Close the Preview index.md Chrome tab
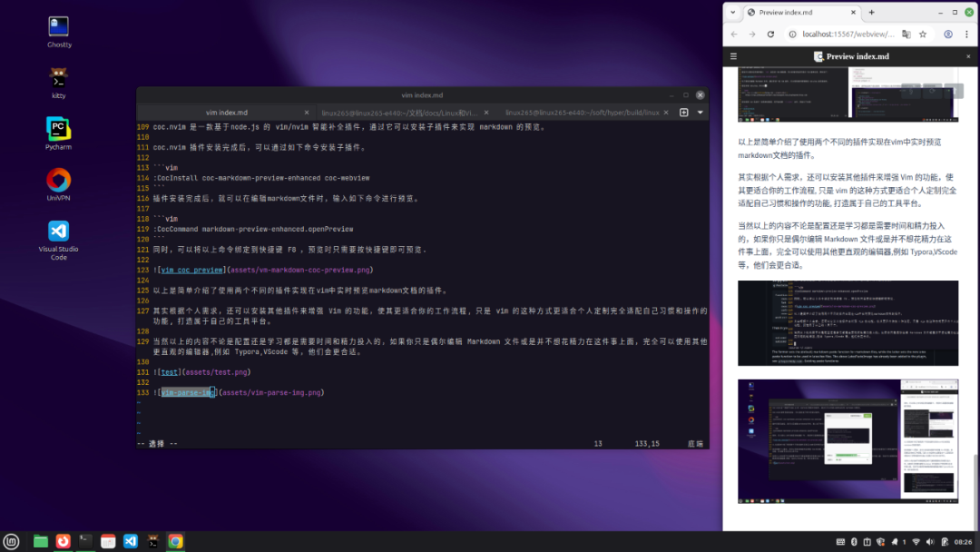 coord(853,12)
